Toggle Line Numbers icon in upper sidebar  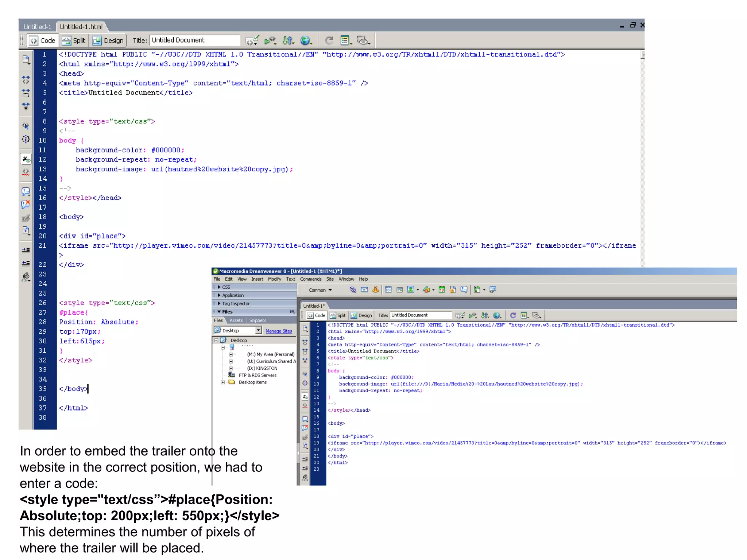click(x=26, y=159)
